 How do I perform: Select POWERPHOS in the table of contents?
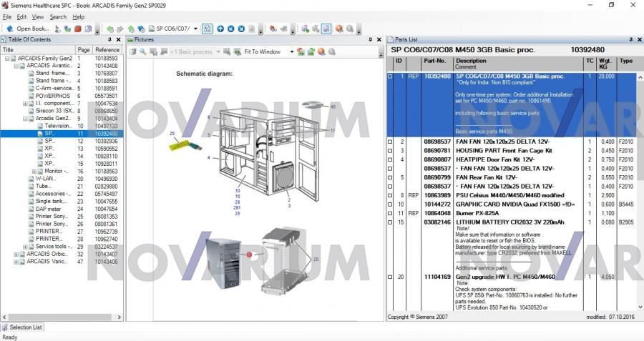pyautogui.click(x=52, y=95)
